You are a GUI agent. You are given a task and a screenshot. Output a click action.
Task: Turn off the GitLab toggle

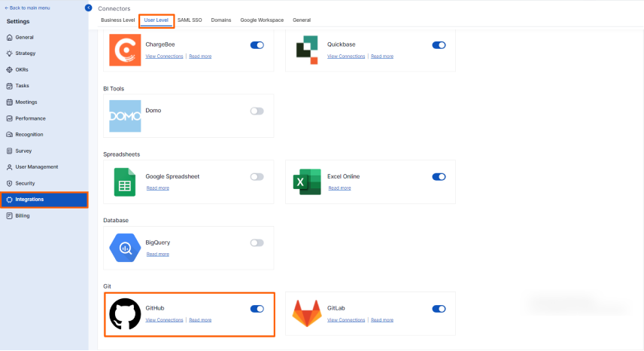(x=439, y=309)
